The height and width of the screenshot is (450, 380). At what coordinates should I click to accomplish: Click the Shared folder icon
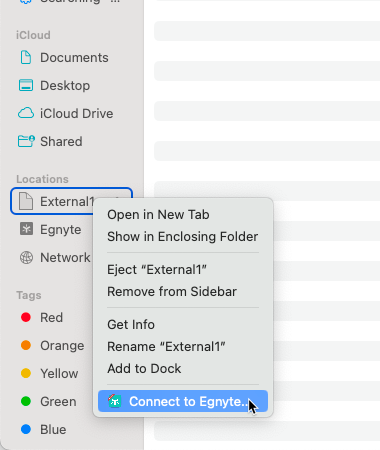click(26, 141)
